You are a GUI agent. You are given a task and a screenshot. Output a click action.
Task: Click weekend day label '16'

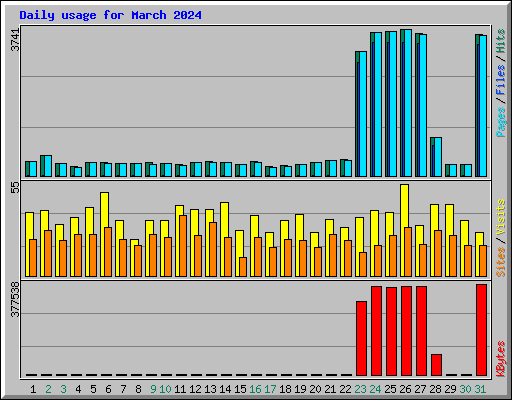tap(255, 389)
